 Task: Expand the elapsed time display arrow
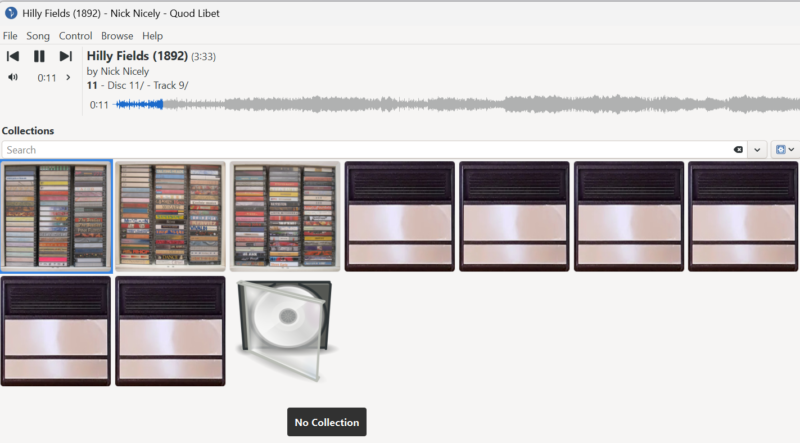tap(68, 77)
